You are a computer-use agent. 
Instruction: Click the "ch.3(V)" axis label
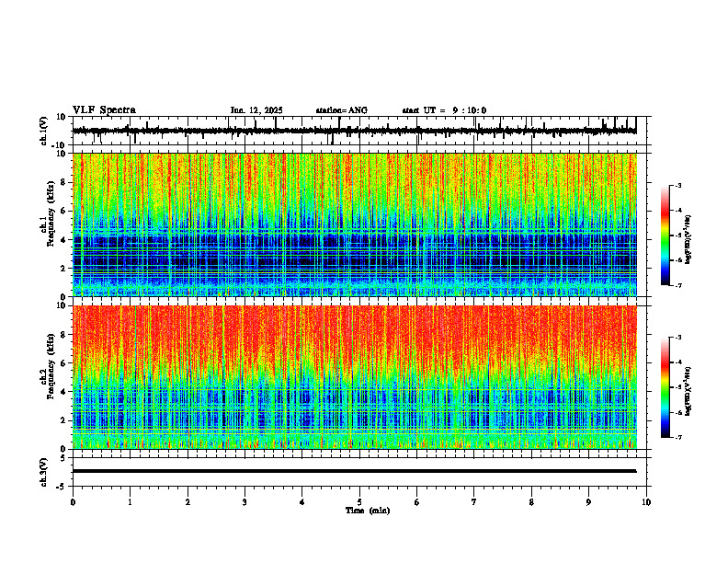tap(44, 472)
